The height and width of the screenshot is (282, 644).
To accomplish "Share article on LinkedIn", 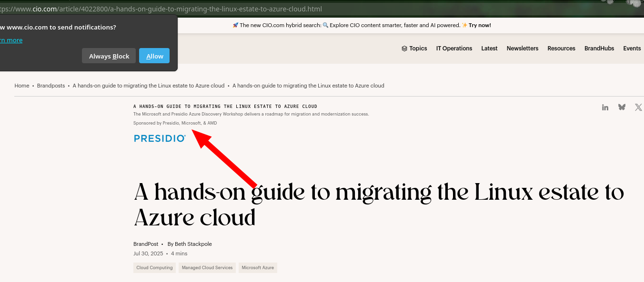I will (x=605, y=107).
